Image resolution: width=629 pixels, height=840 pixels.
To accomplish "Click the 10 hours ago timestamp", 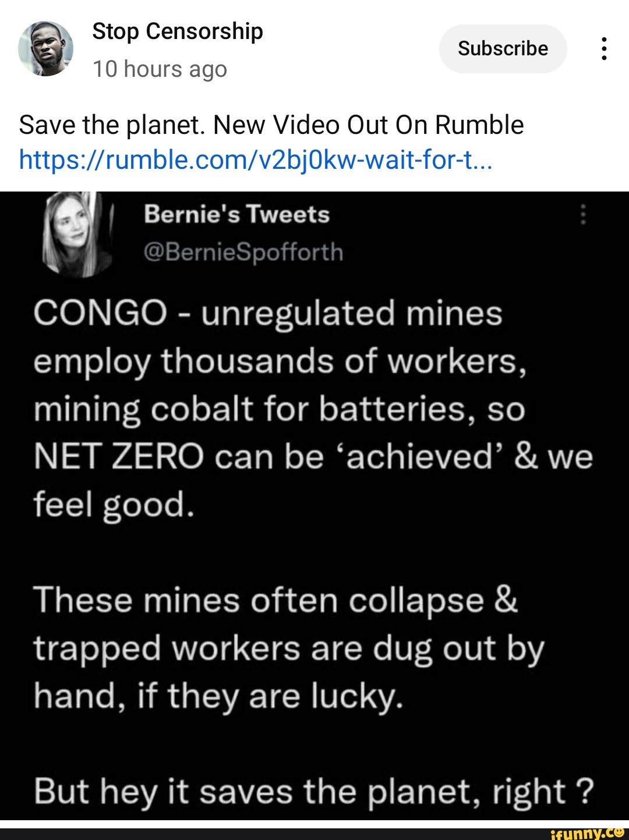I will pyautogui.click(x=160, y=69).
